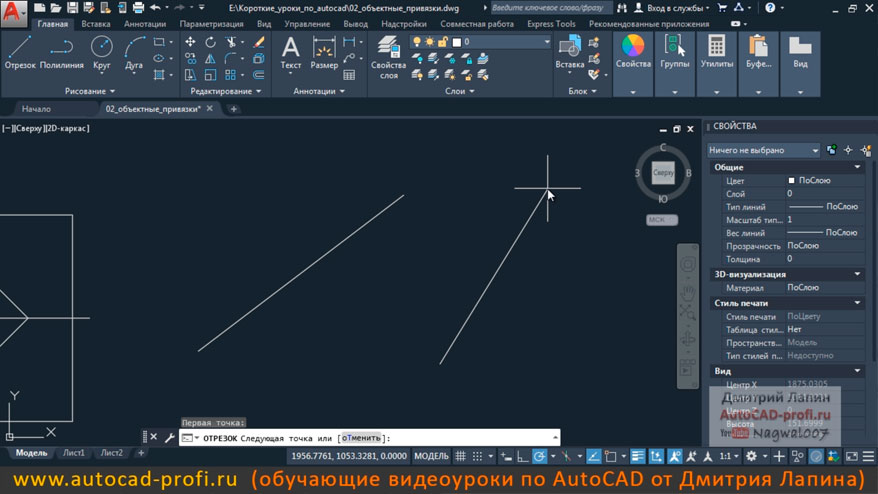The width and height of the screenshot is (878, 494).
Task: Click the Stretch tool icon
Action: pos(190,74)
